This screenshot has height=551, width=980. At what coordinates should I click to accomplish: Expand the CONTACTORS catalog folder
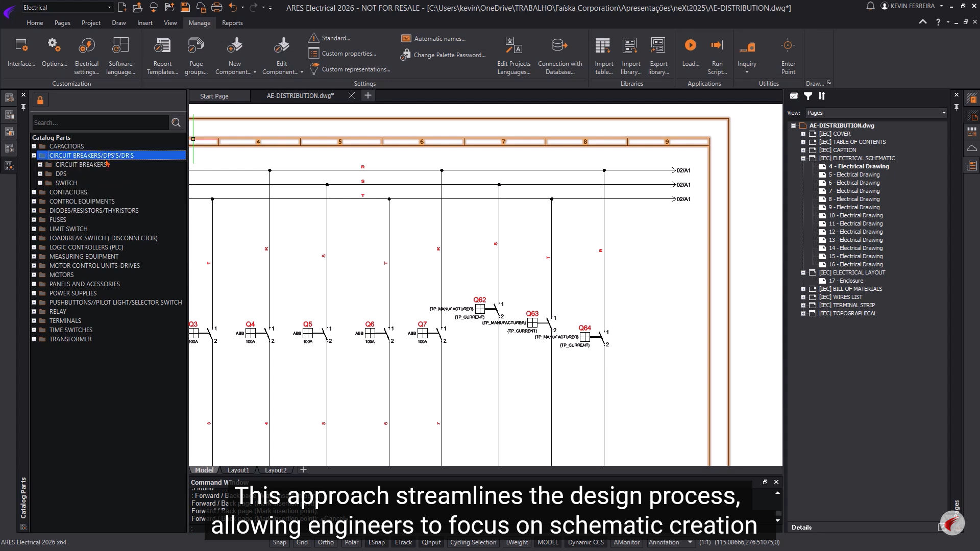[x=34, y=192]
